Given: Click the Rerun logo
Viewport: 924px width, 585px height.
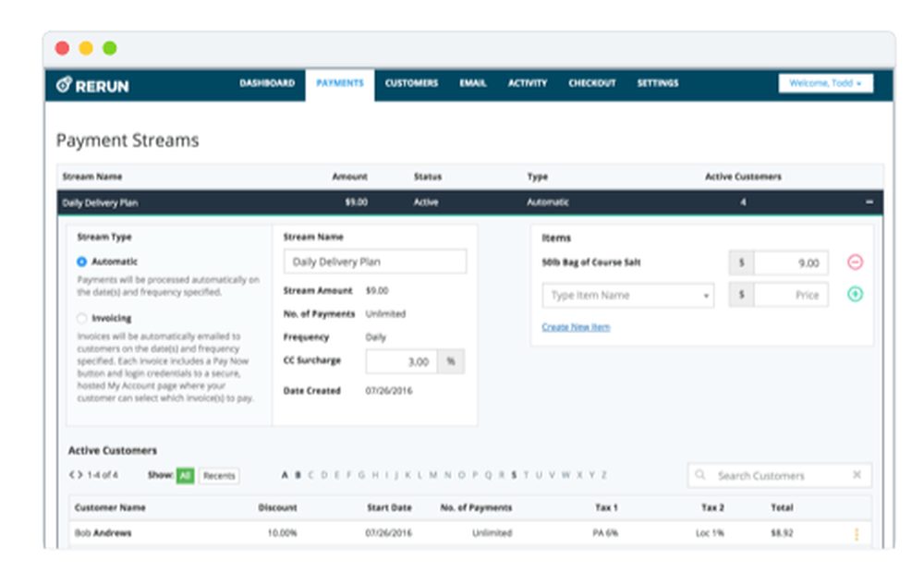Looking at the screenshot, I should click(92, 86).
